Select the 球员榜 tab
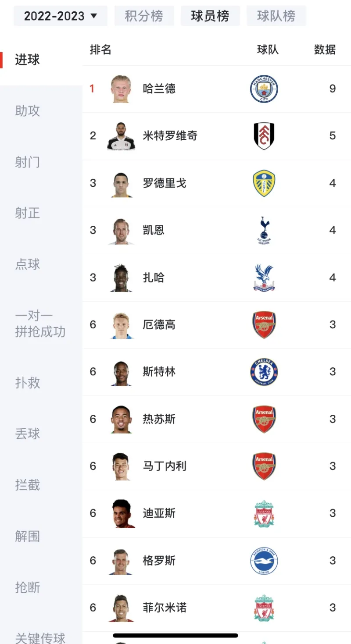The width and height of the screenshot is (351, 644). click(210, 16)
